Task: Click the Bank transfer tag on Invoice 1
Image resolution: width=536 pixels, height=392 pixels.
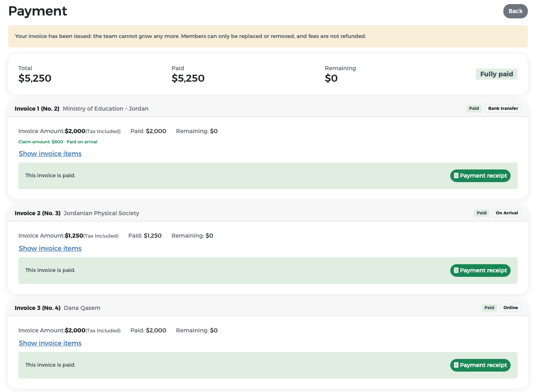Action: tap(503, 109)
